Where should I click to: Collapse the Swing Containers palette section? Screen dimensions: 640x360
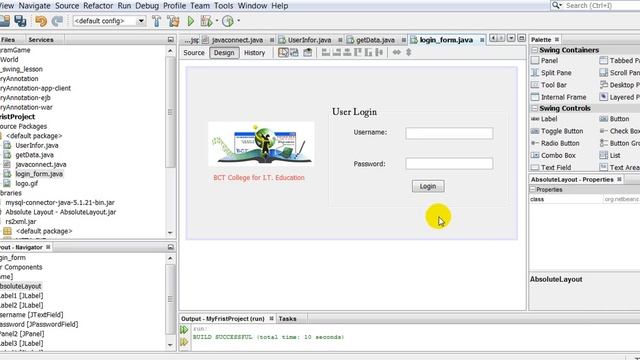[x=534, y=50]
